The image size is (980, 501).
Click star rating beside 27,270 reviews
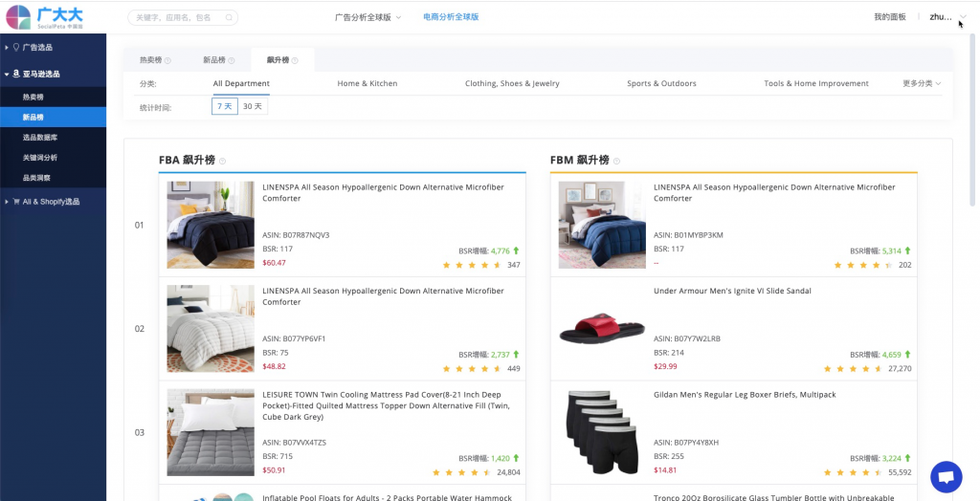tap(853, 368)
